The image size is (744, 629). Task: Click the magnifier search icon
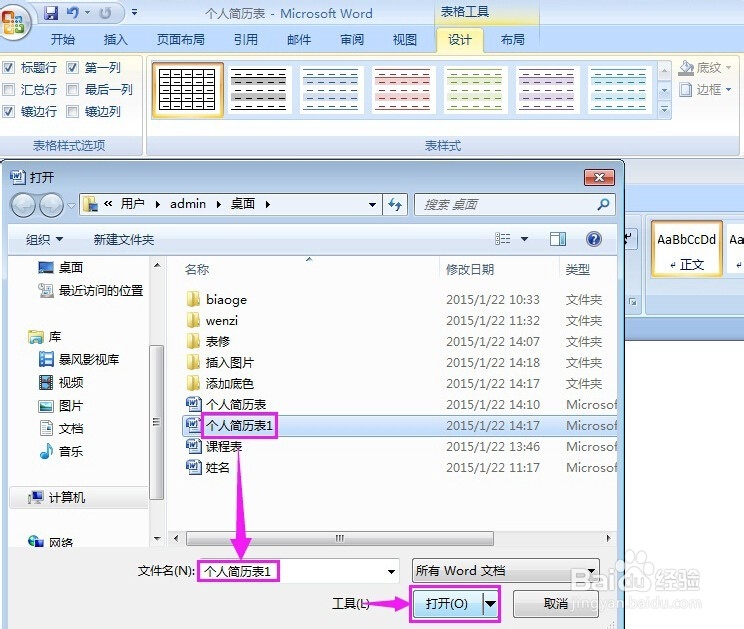tap(603, 204)
